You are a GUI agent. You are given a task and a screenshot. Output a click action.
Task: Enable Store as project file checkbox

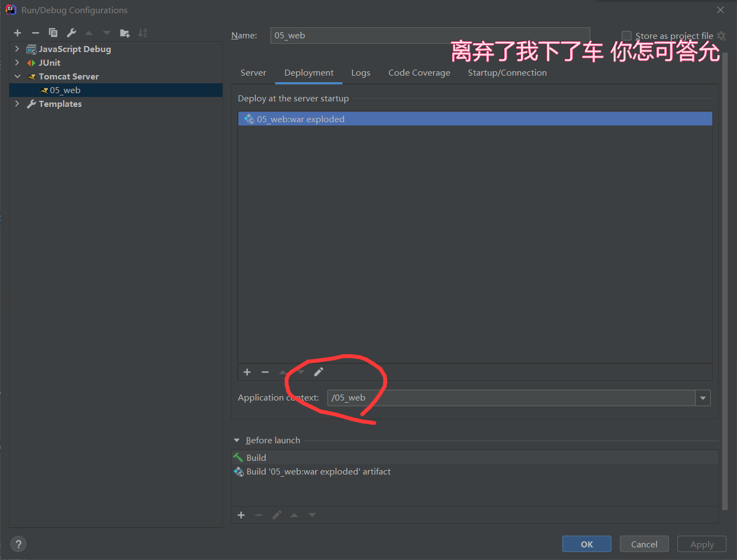tap(626, 36)
